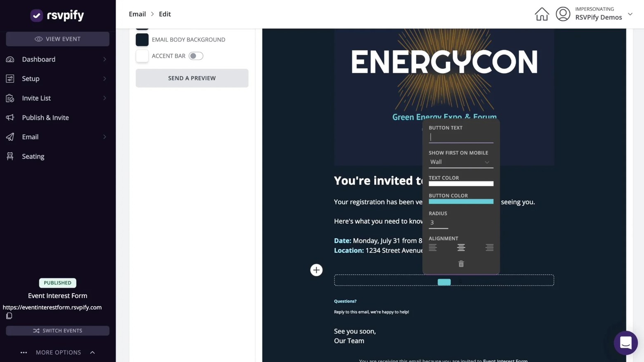
Task: Toggle the Accent Bar switch
Action: [x=196, y=56]
